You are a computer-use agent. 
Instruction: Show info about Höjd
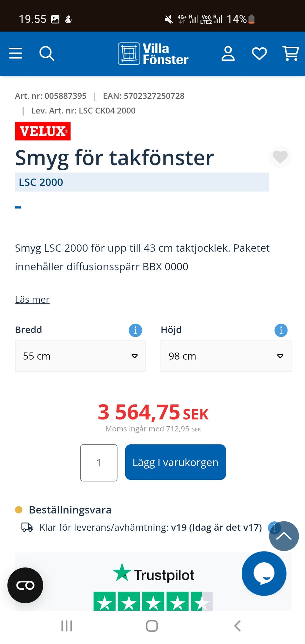[x=281, y=330]
